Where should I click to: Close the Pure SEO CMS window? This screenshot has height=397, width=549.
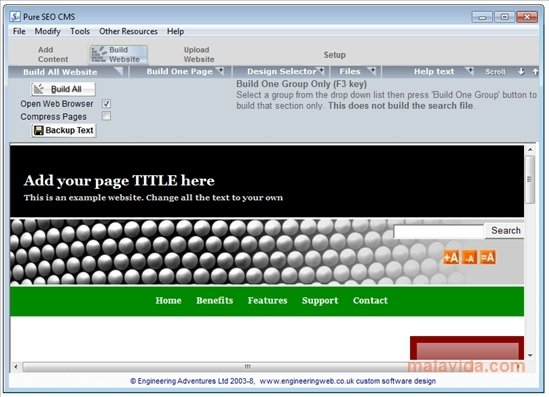coord(527,17)
